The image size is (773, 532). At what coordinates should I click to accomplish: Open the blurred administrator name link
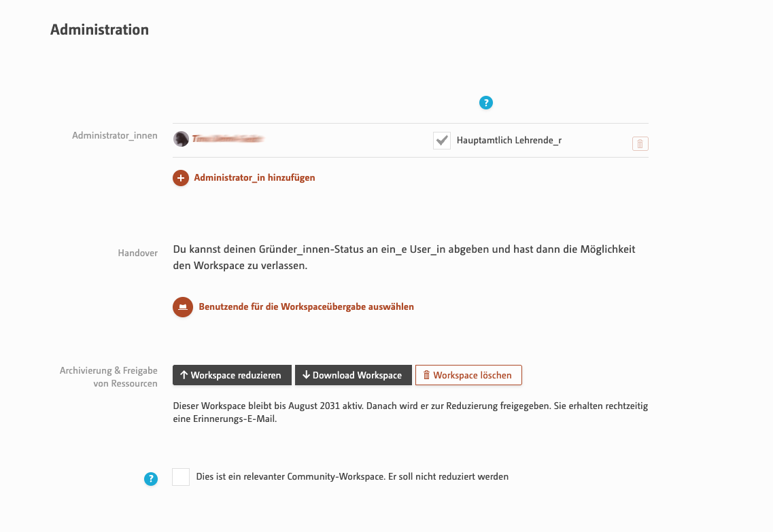coord(228,139)
